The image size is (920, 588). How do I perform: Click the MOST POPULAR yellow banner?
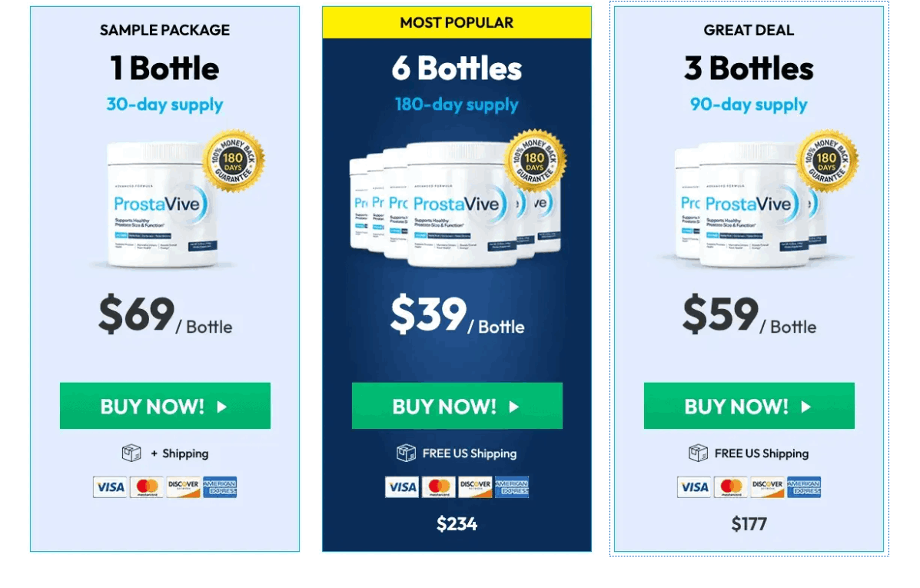tap(457, 23)
